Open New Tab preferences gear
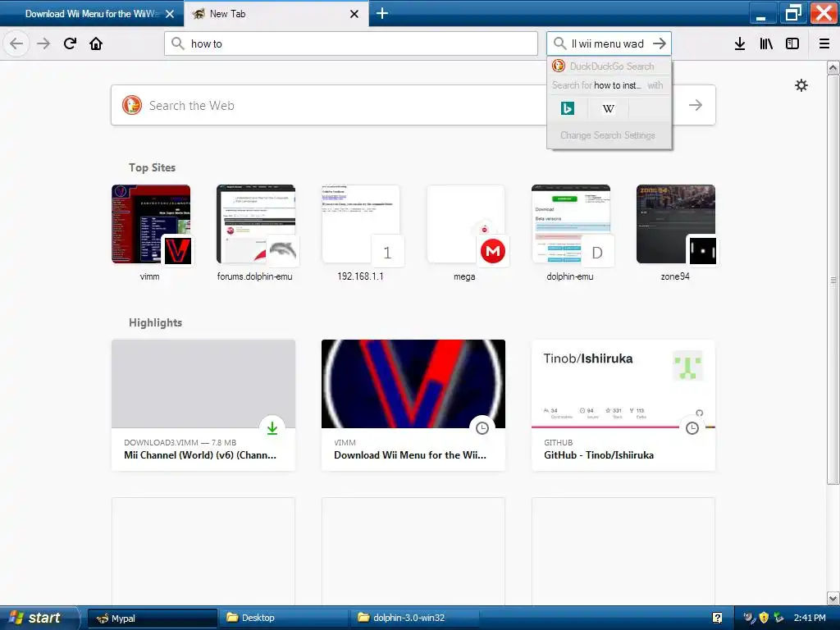 (x=801, y=85)
